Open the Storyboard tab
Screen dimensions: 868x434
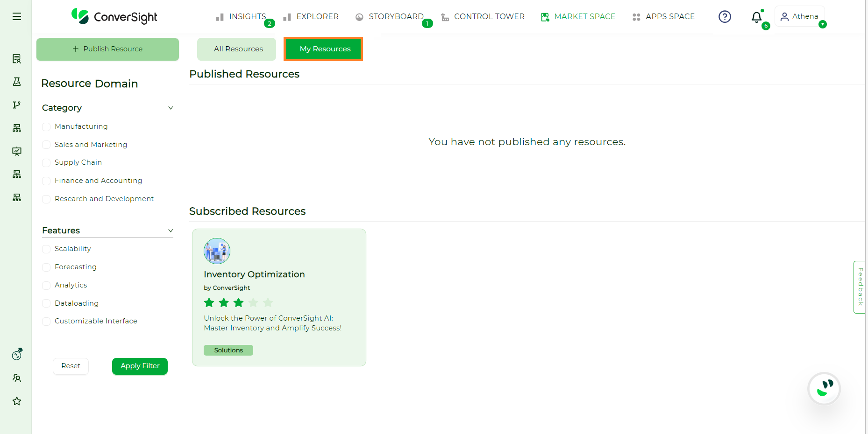(389, 17)
